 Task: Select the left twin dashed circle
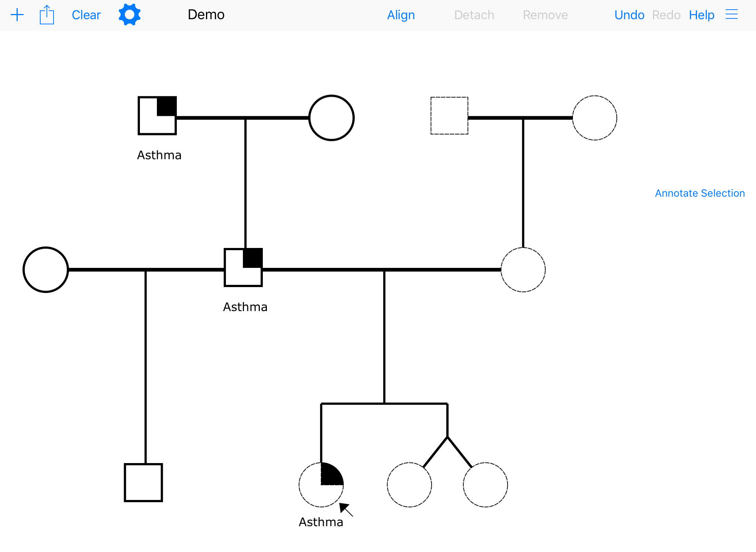coord(409,485)
